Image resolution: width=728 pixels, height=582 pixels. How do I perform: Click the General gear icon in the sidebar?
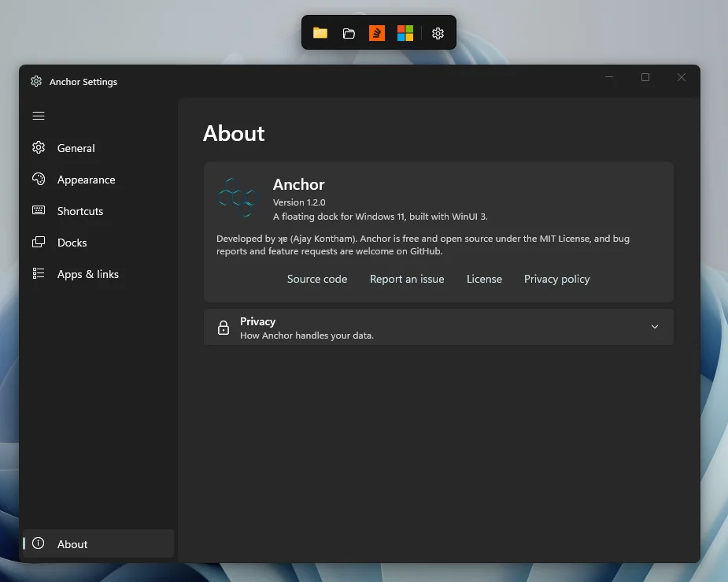39,148
